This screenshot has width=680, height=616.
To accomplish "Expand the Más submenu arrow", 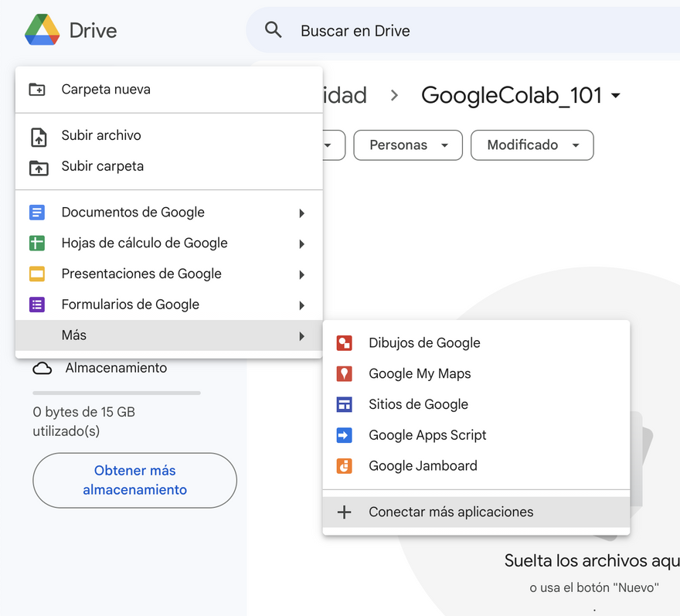I will [x=302, y=336].
